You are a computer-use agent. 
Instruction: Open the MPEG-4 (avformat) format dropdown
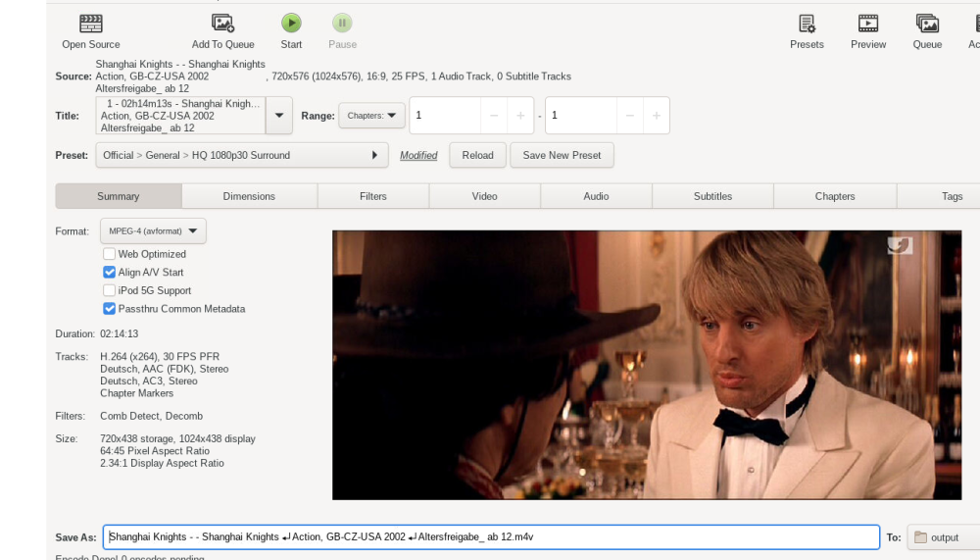[x=153, y=230]
